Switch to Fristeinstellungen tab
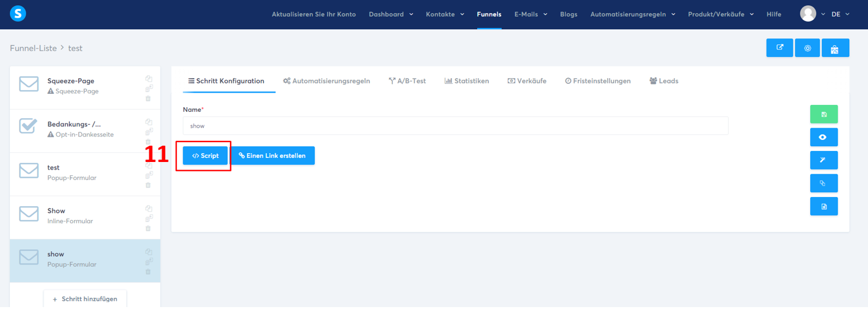The height and width of the screenshot is (310, 868). click(598, 81)
